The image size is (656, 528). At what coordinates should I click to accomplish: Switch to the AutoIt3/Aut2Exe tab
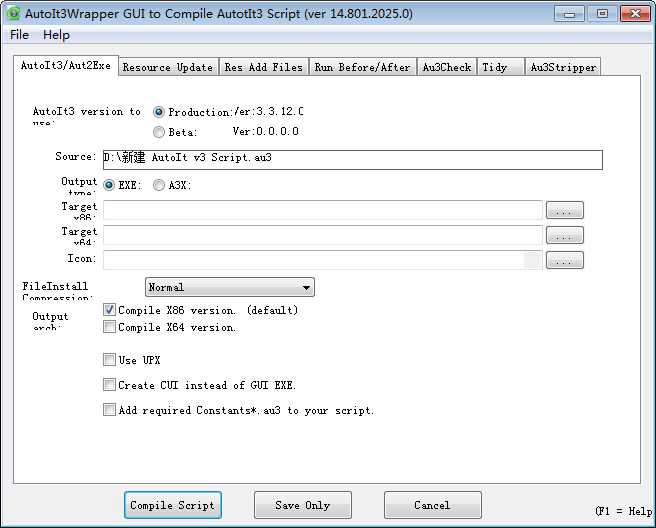coord(66,66)
